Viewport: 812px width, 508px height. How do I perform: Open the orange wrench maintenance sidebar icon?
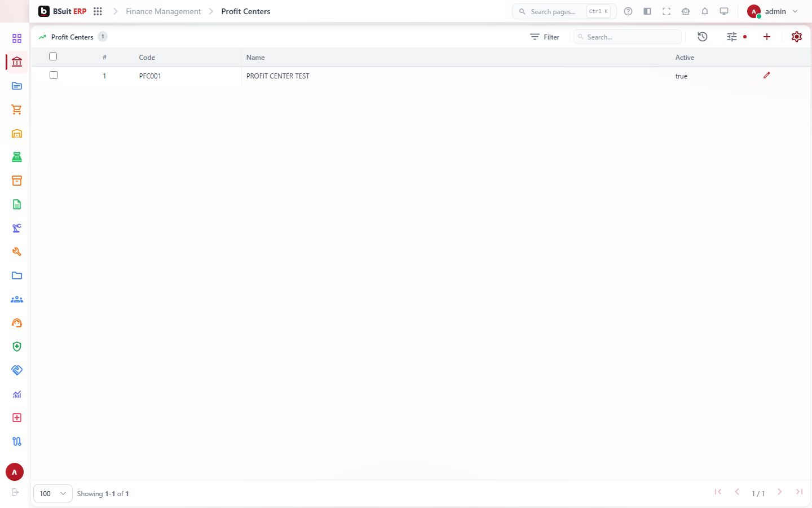(17, 252)
